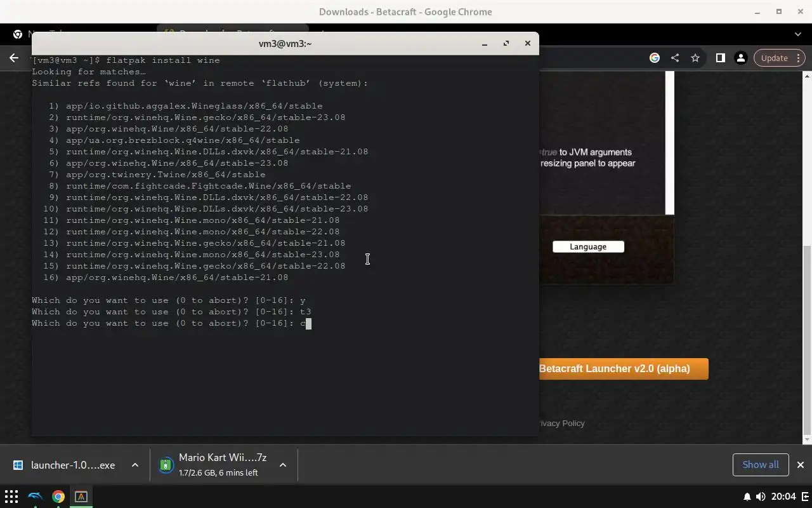Switch to Chrome from taskbar
Viewport: 812px width, 508px height.
pos(58,497)
